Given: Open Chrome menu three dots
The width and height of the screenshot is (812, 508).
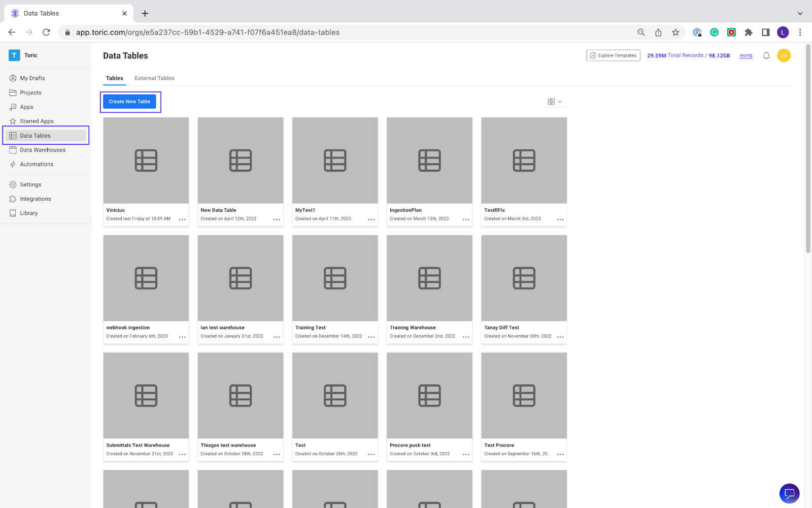Looking at the screenshot, I should point(800,32).
